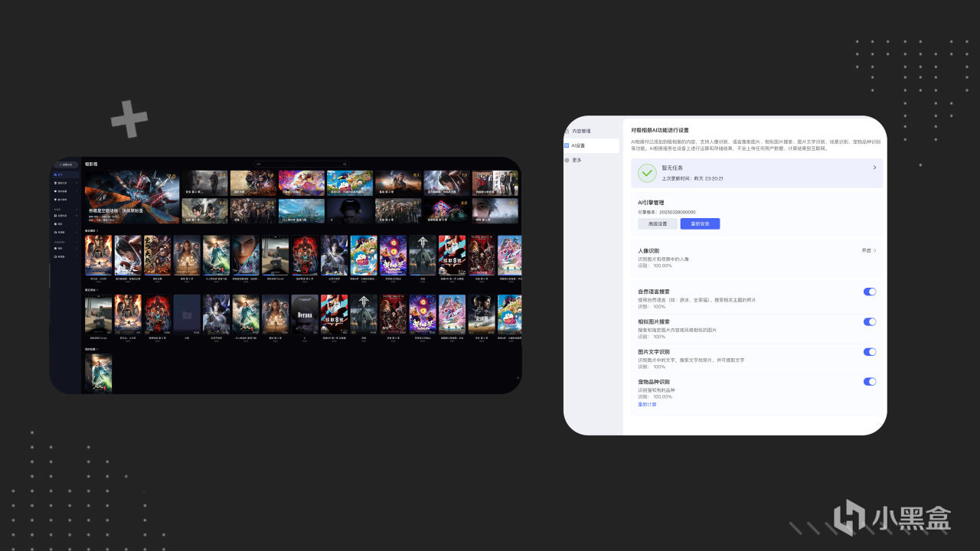Open the 吞噬星空剧场版 hero banner
The image size is (980, 551).
[x=132, y=197]
